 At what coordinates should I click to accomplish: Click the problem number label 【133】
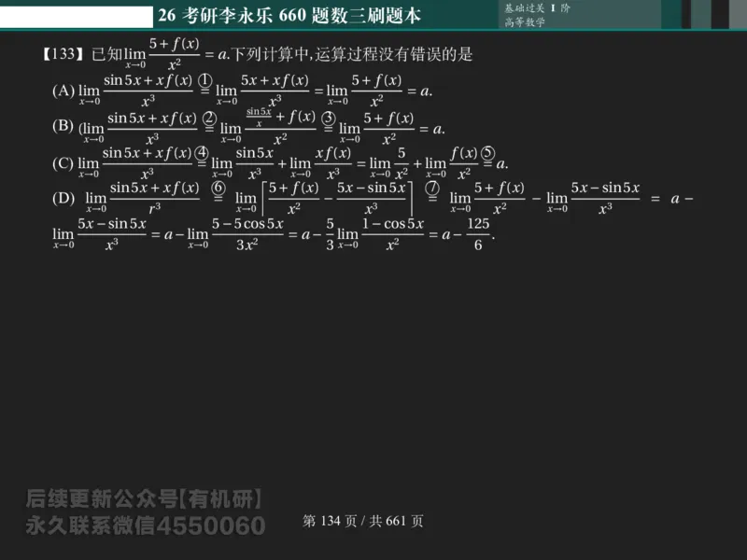coord(56,54)
